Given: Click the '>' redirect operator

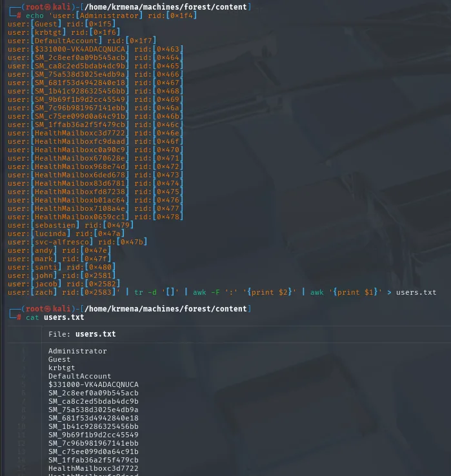Looking at the screenshot, I should [x=389, y=292].
